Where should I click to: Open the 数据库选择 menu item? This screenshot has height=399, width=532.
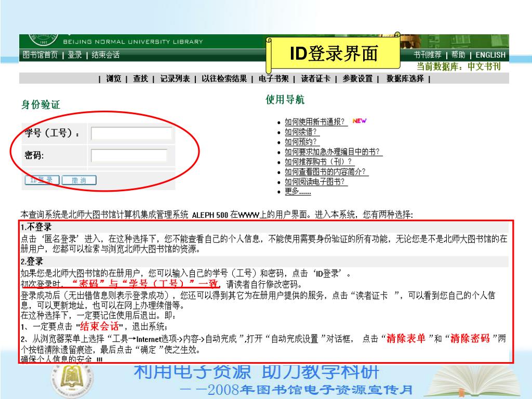tap(405, 79)
